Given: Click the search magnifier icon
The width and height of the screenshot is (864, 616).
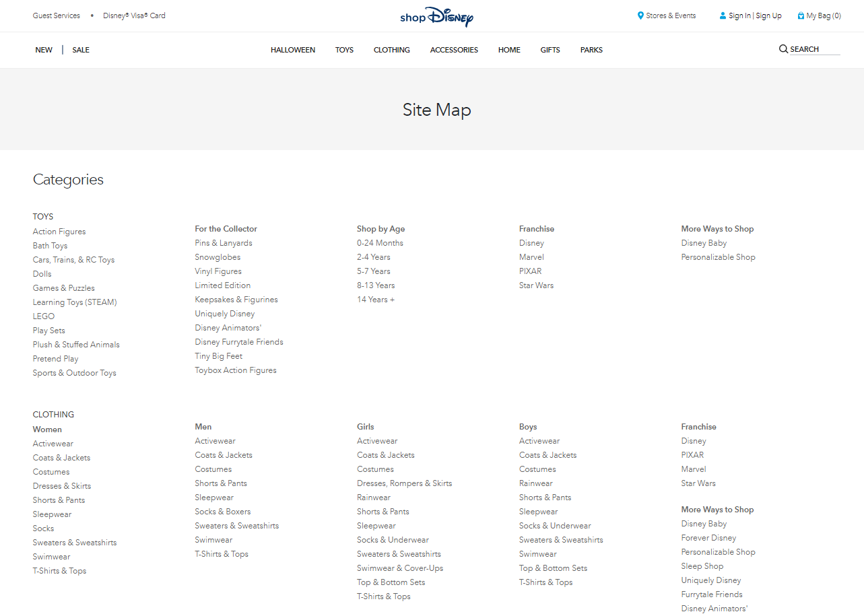Looking at the screenshot, I should [783, 48].
